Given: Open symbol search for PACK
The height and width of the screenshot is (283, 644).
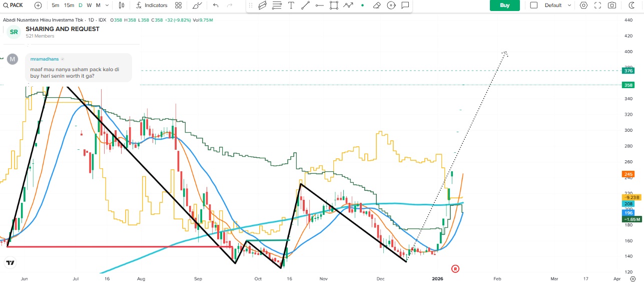Looking at the screenshot, I should tap(14, 5).
